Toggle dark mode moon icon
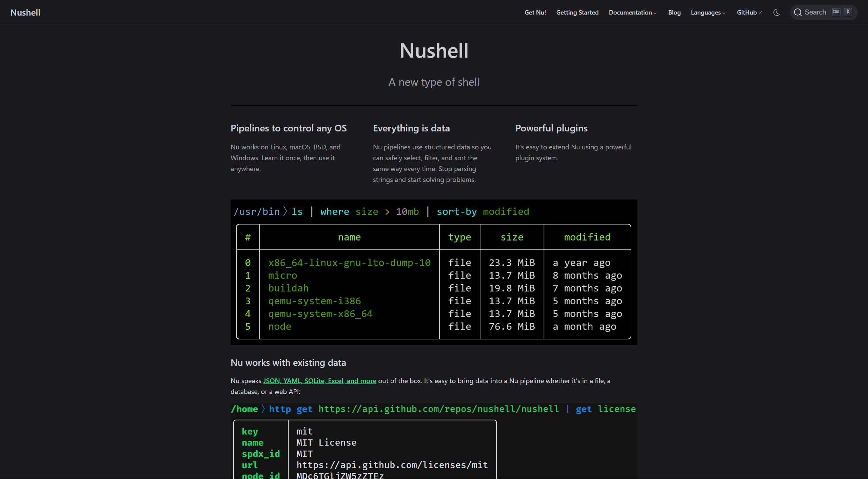The image size is (868, 479). (x=776, y=13)
